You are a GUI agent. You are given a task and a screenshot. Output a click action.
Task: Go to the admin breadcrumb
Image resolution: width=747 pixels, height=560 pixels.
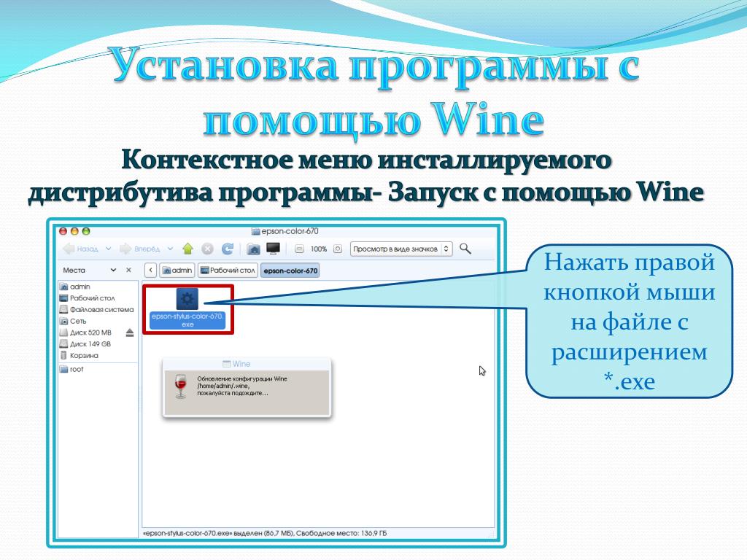pyautogui.click(x=177, y=270)
